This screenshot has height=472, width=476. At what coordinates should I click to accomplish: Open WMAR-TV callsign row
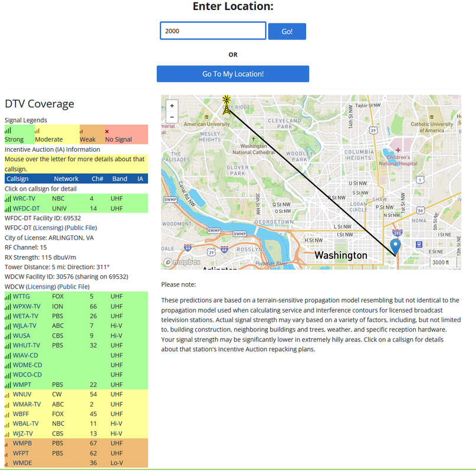76,404
